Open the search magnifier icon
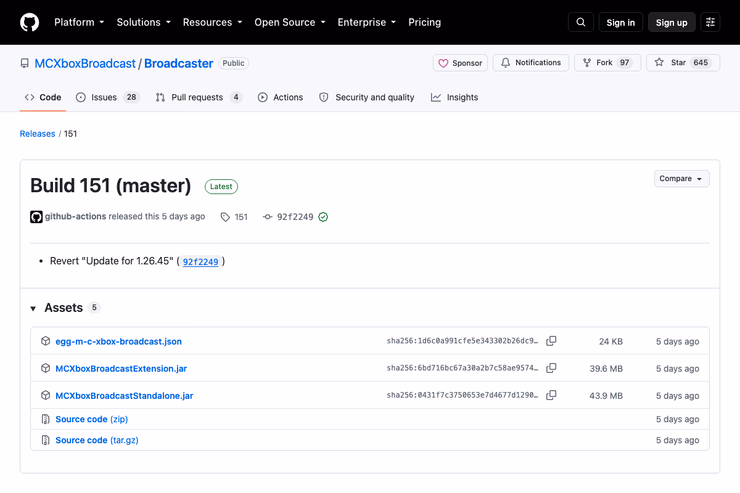Image resolution: width=740 pixels, height=493 pixels. click(x=580, y=22)
